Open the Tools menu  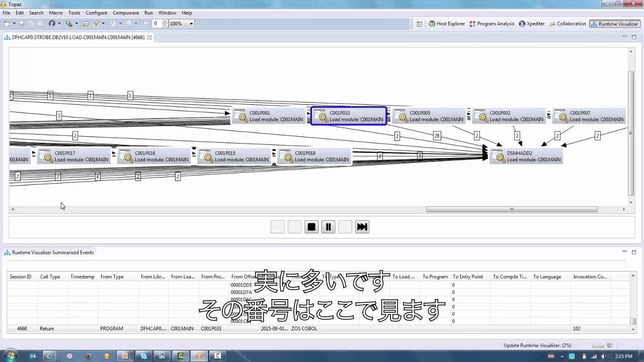[74, 13]
